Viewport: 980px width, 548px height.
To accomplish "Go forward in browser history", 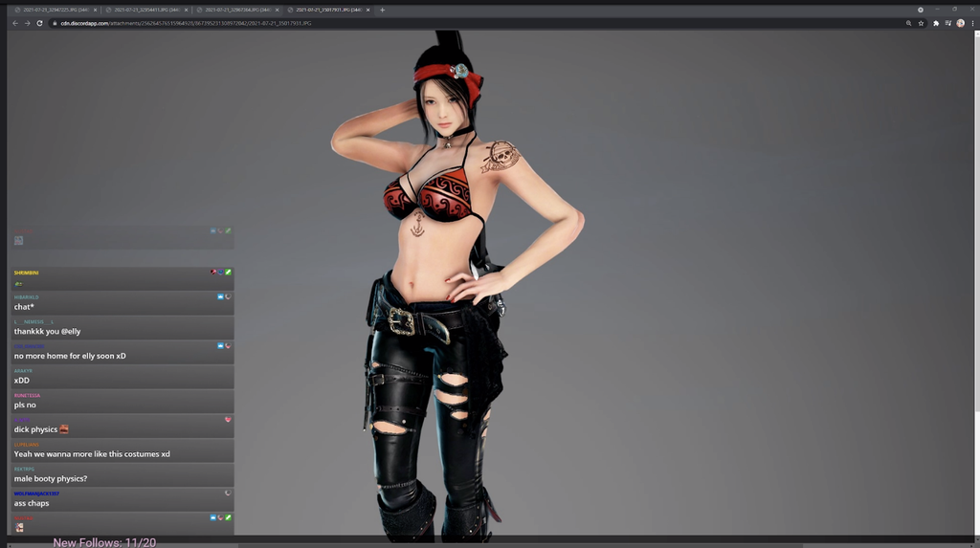I will coord(27,23).
